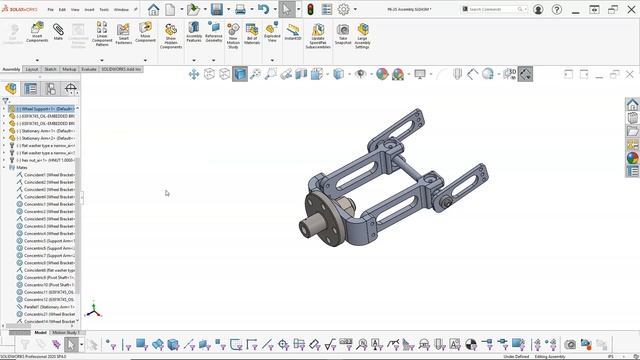Click the Search Commands field
640x360 pixels.
pyautogui.click(x=494, y=9)
